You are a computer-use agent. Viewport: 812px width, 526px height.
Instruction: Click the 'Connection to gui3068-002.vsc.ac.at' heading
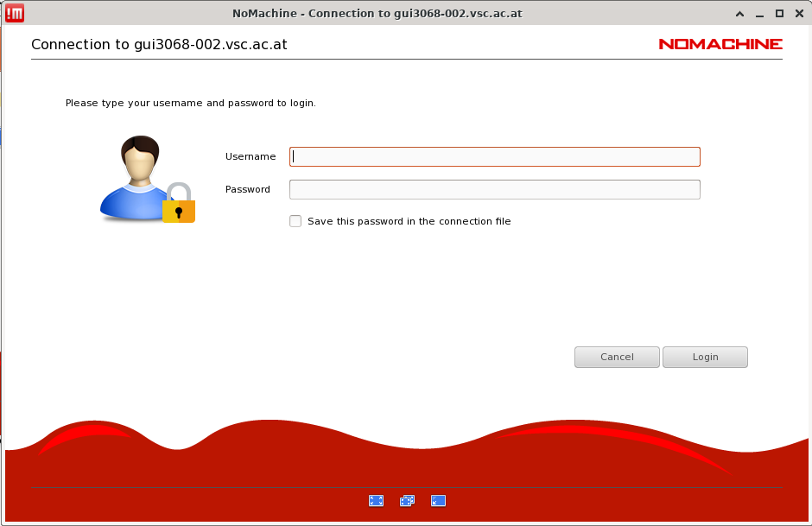(159, 45)
